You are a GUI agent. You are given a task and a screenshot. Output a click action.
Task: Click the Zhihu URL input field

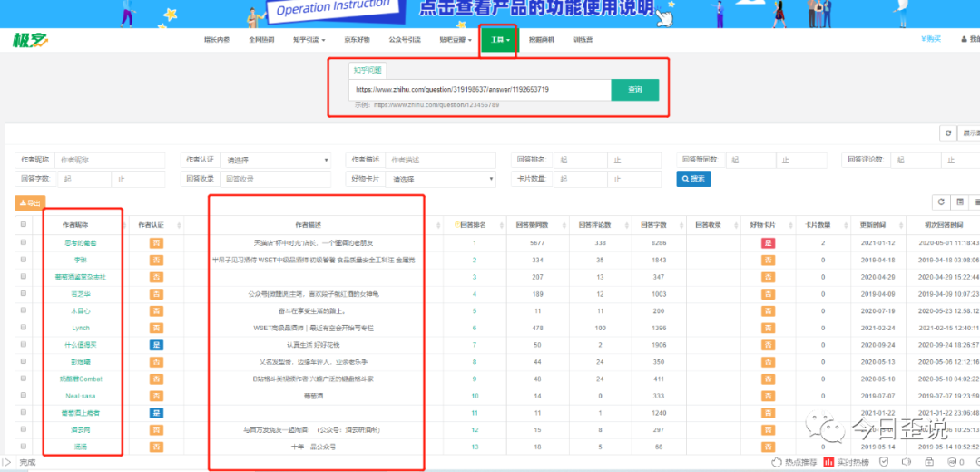[x=480, y=90]
